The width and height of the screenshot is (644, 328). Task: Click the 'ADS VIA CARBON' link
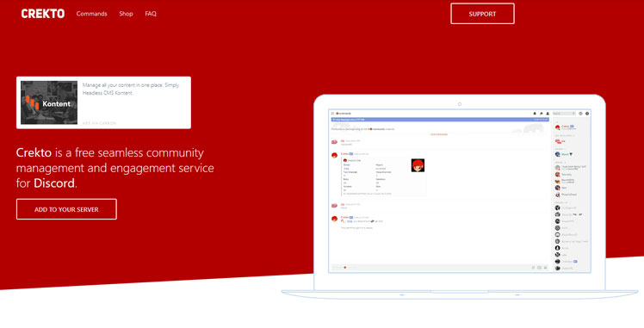pos(99,123)
